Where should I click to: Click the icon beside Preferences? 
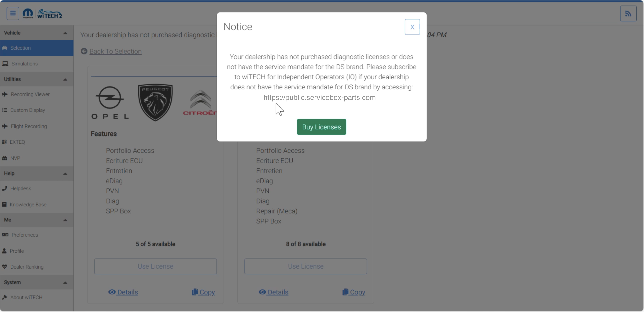(5, 235)
